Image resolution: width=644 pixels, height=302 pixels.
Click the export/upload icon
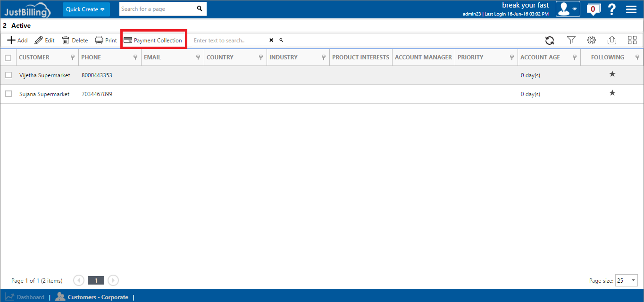pos(612,40)
